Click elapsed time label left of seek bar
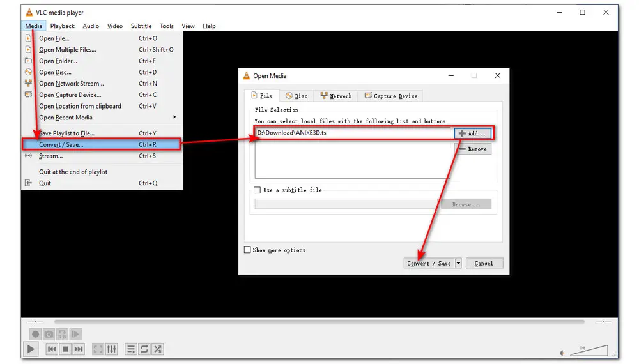 [x=35, y=322]
